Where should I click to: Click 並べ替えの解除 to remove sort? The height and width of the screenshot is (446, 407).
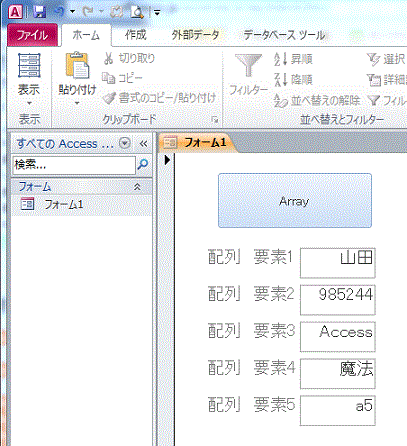click(x=317, y=100)
